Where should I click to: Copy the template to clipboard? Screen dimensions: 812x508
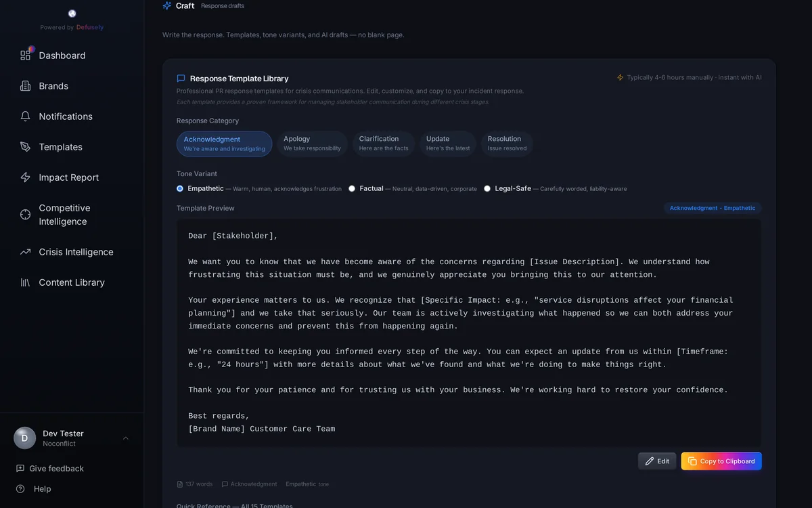[721, 461]
